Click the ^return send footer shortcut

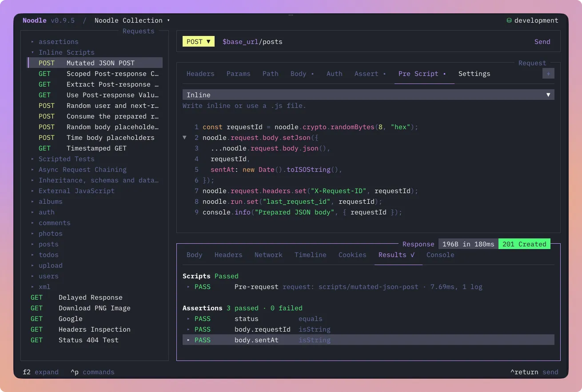click(x=534, y=372)
